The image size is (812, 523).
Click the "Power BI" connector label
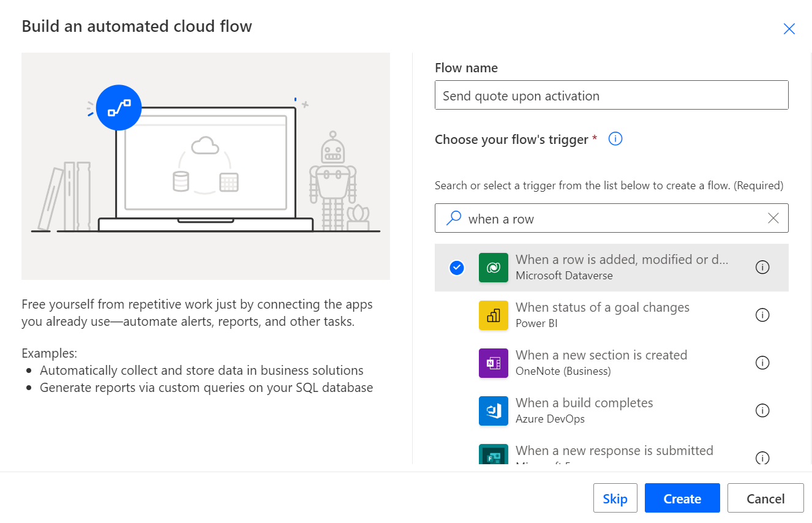pos(536,323)
